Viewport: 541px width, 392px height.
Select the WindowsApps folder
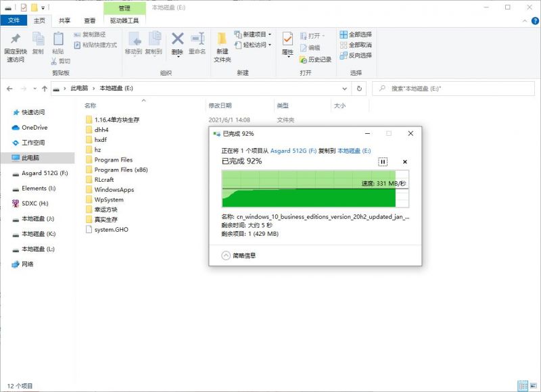110,190
